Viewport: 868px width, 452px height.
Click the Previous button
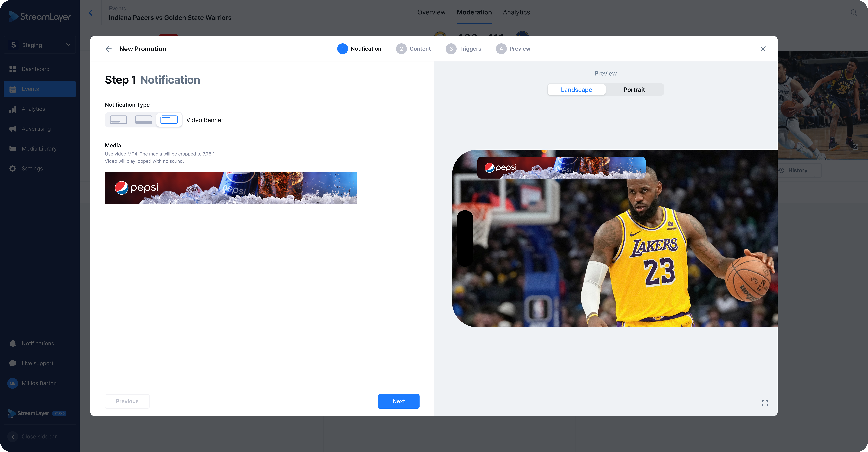pyautogui.click(x=127, y=401)
